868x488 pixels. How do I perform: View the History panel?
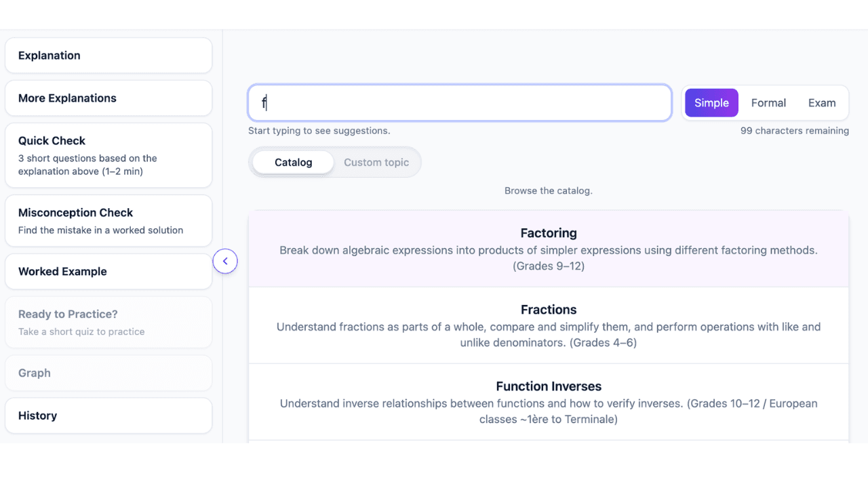coord(108,415)
